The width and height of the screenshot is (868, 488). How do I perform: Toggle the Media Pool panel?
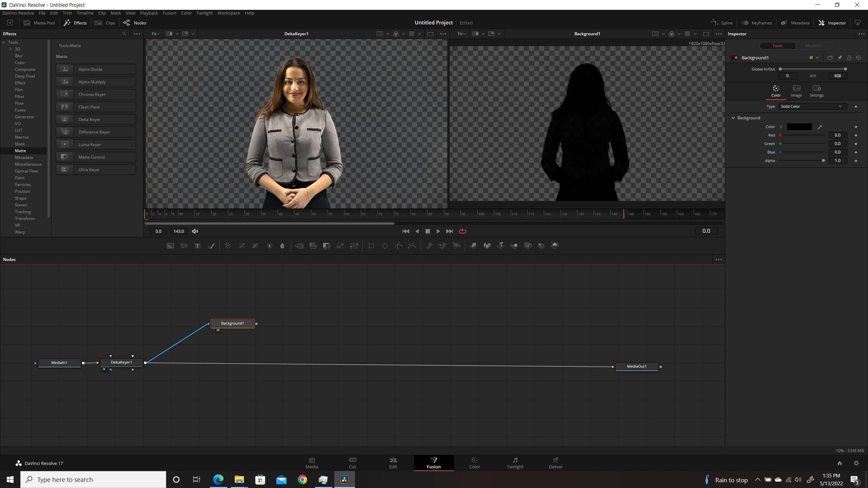point(39,23)
